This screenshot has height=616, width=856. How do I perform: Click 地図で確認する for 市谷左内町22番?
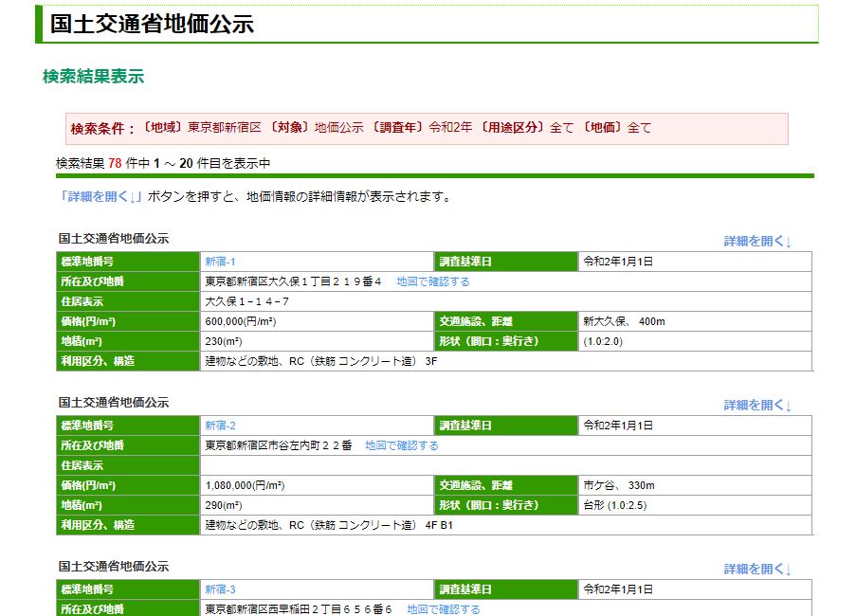[402, 445]
